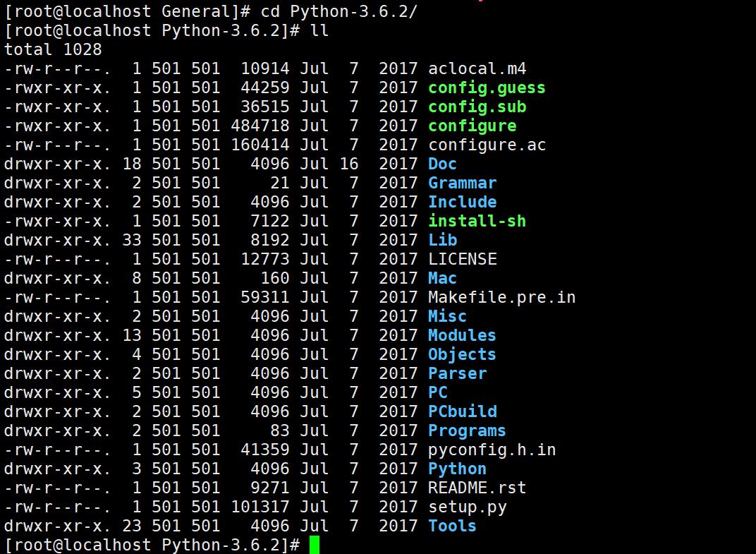The height and width of the screenshot is (554, 756).
Task: Click the 59311 file size value
Action: coord(265,297)
